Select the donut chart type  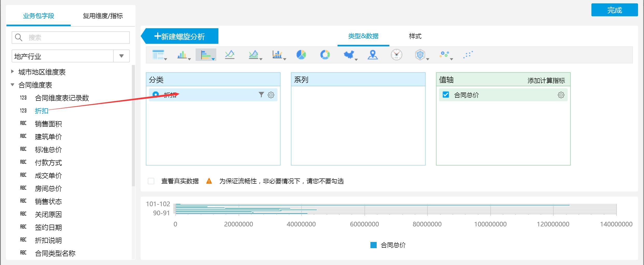coord(325,55)
